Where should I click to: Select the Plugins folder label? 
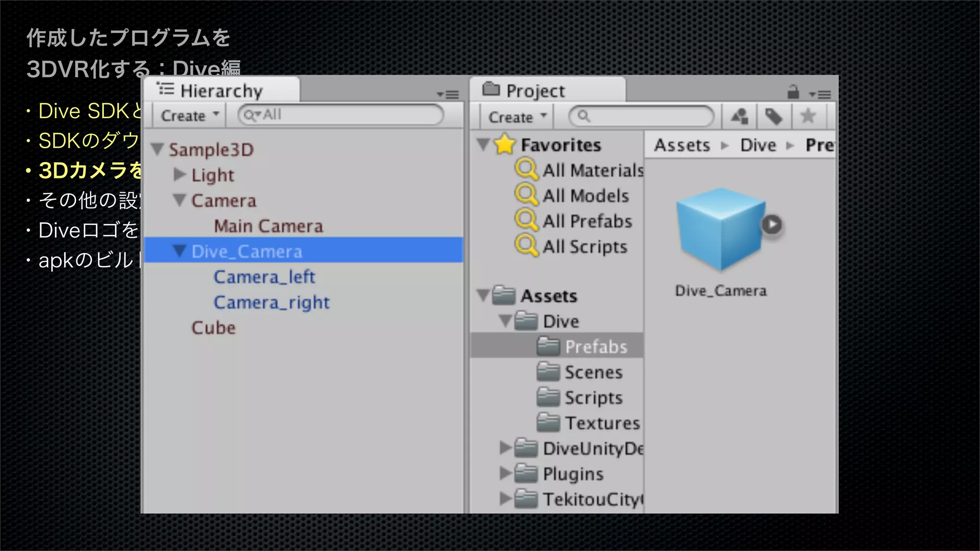click(x=573, y=474)
